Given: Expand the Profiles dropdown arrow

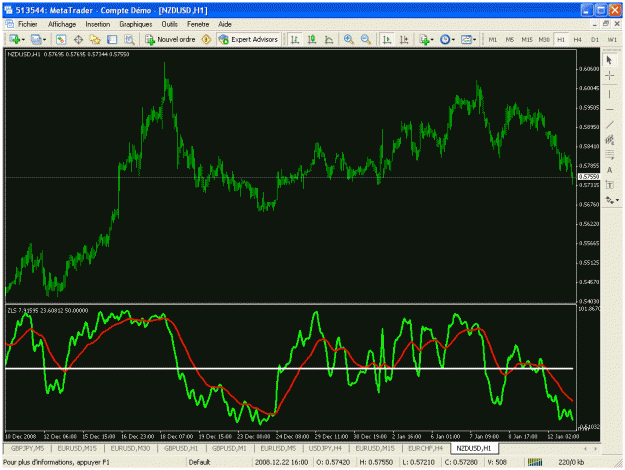Looking at the screenshot, I should (44, 40).
